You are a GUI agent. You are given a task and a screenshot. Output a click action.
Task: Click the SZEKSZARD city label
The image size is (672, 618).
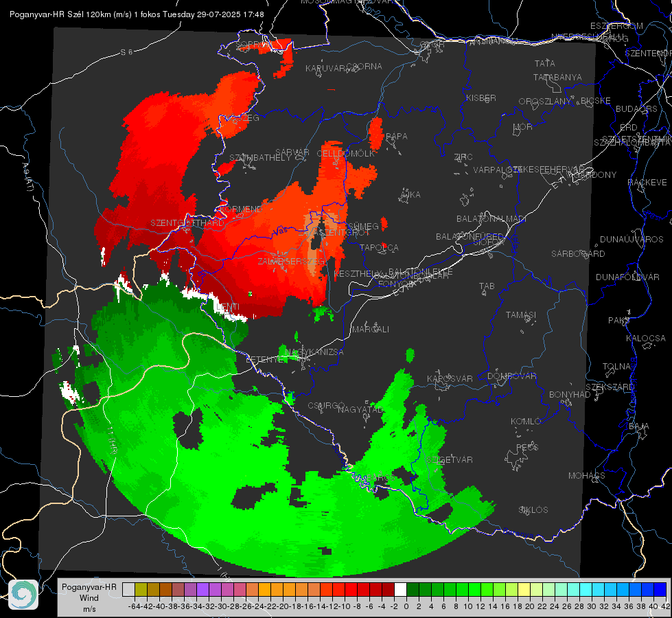[610, 387]
